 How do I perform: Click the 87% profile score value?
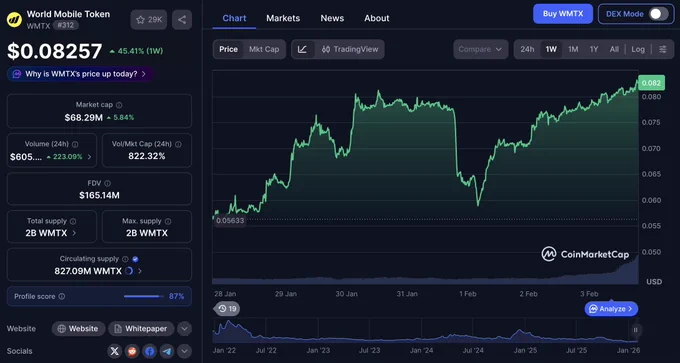tap(177, 297)
